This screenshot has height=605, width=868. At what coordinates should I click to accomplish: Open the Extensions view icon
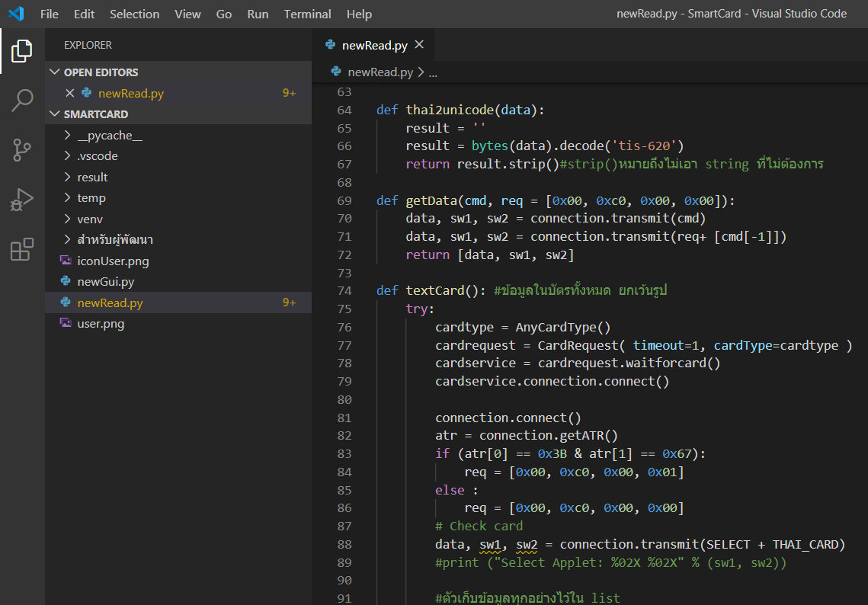click(22, 249)
